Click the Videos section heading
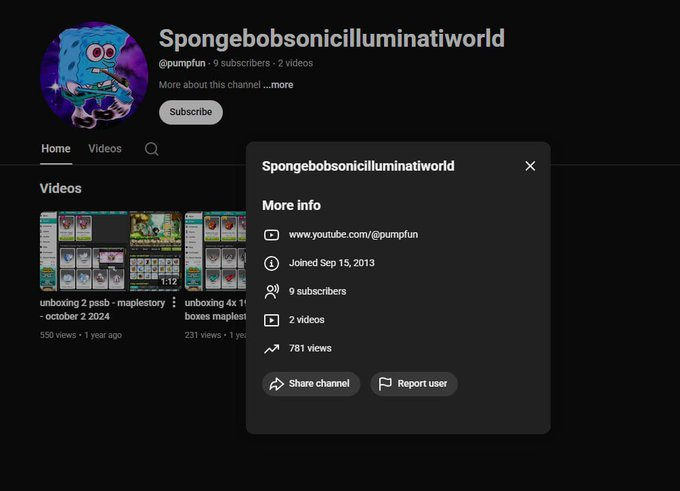Viewport: 680px width, 491px height. click(61, 189)
